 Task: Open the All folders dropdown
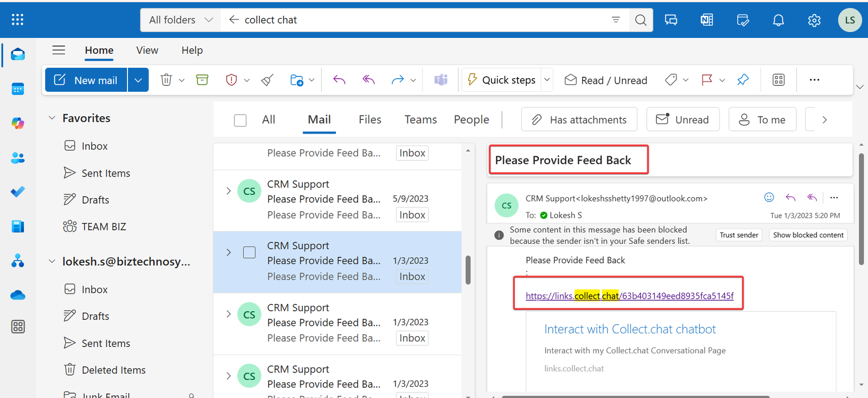pos(181,20)
